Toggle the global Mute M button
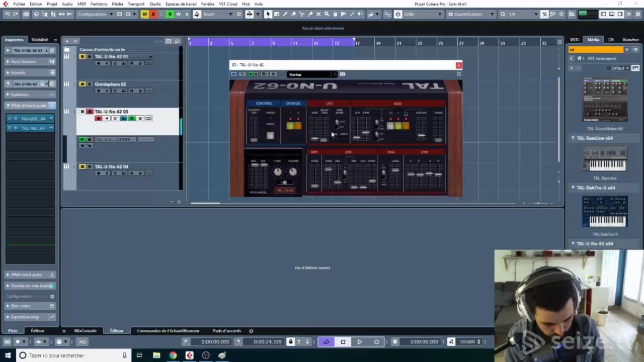Image resolution: width=644 pixels, height=362 pixels. coord(145,14)
